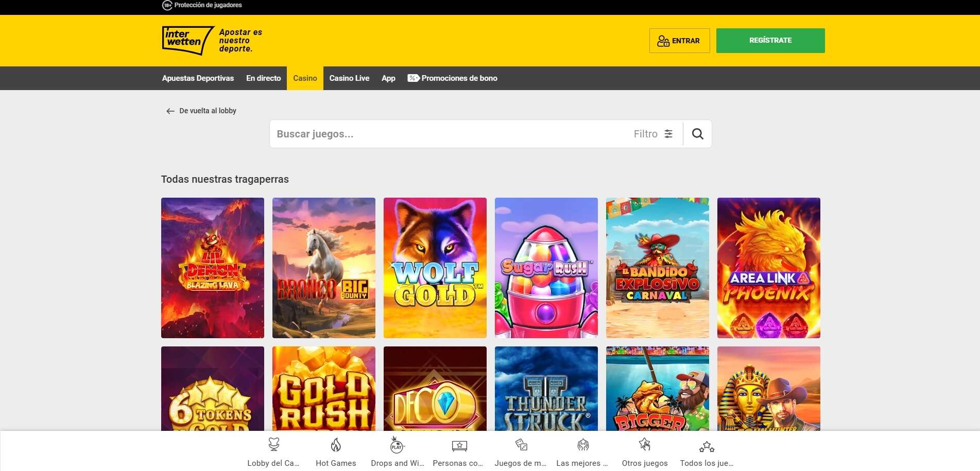Click the magnifying glass search icon
This screenshot has height=471, width=980.
(x=697, y=134)
